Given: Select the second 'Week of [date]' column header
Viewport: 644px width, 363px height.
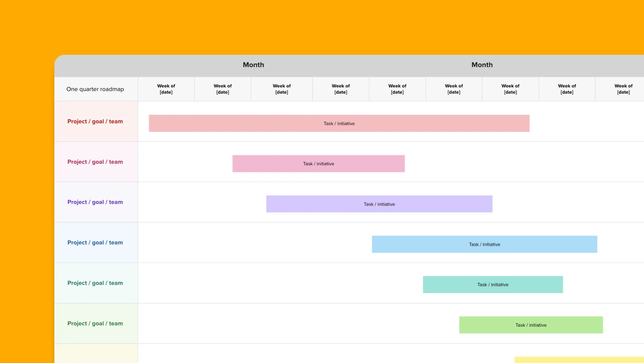Looking at the screenshot, I should (x=223, y=89).
